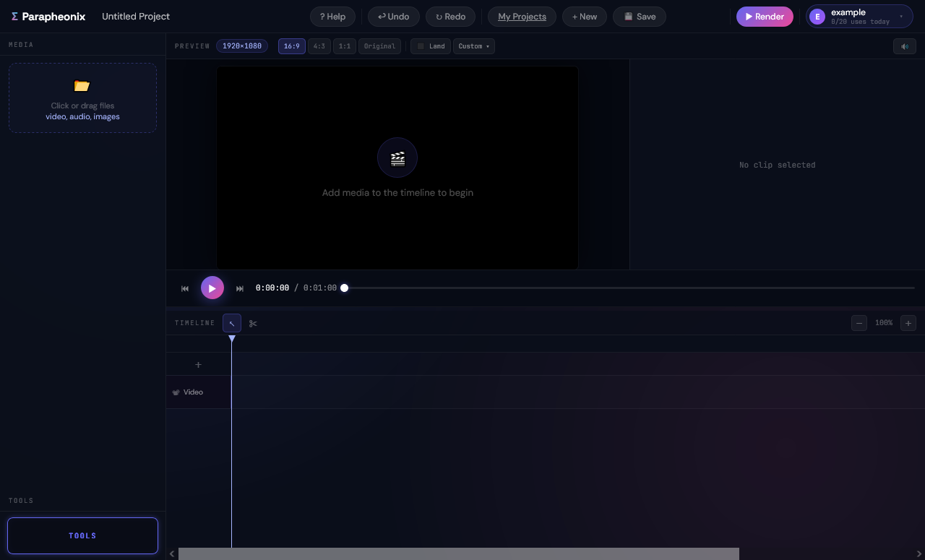Click the Add media to the timeline text
The height and width of the screenshot is (560, 925).
pos(397,193)
